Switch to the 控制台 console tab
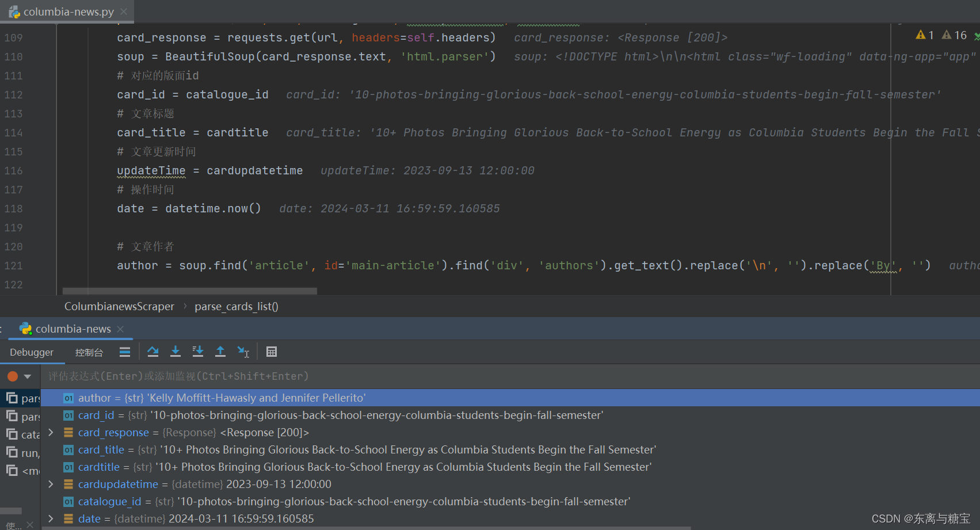Viewport: 980px width, 530px height. click(x=89, y=352)
